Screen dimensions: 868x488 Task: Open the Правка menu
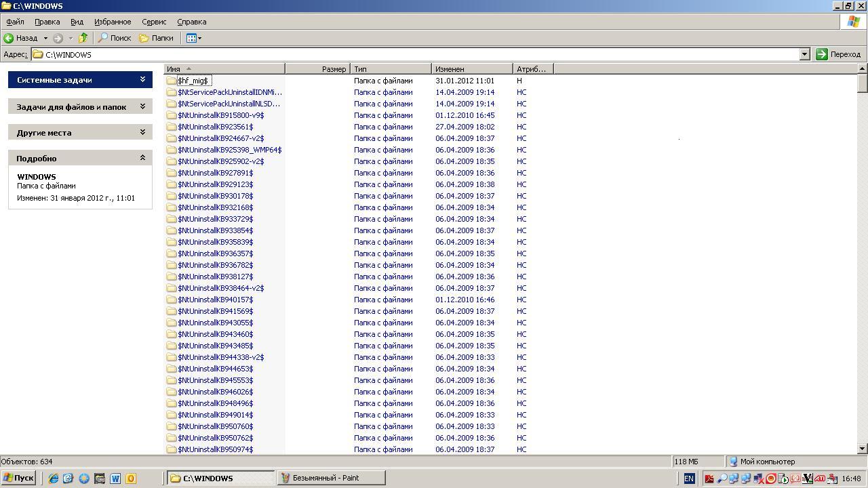coord(47,22)
